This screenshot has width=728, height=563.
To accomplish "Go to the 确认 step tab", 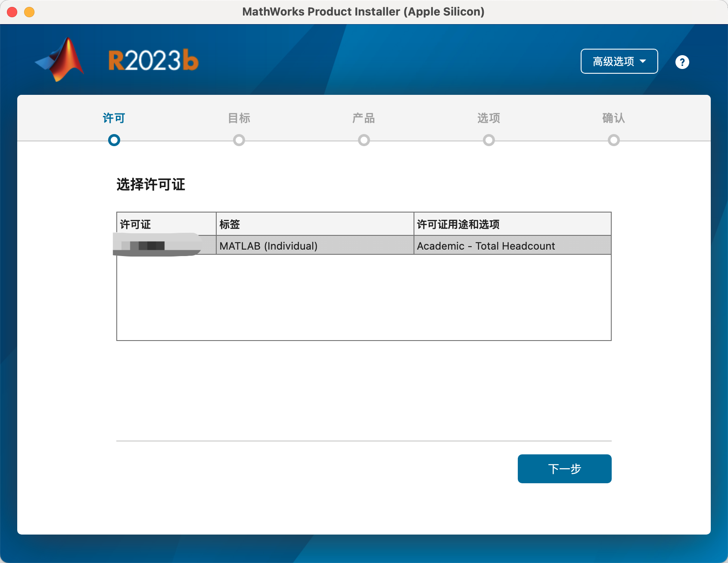I will [613, 118].
